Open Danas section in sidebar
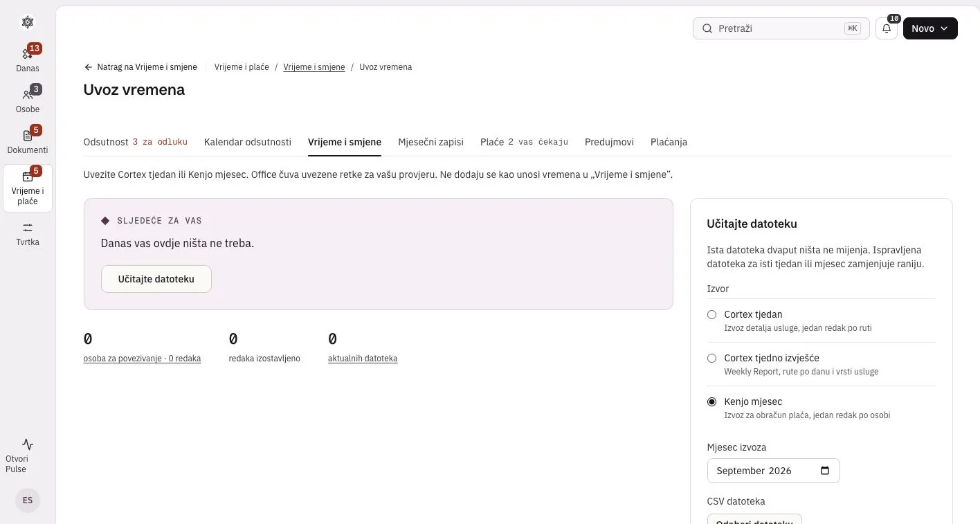The height and width of the screenshot is (524, 980). (x=28, y=60)
